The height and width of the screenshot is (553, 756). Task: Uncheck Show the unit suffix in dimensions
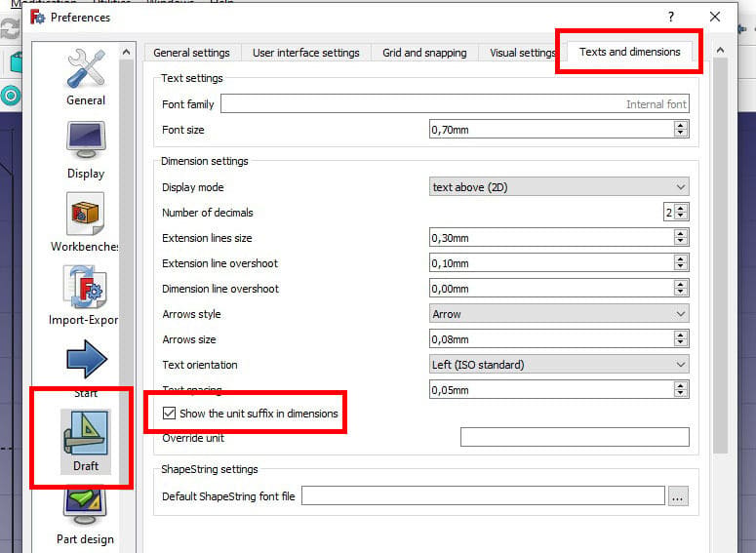pos(169,414)
